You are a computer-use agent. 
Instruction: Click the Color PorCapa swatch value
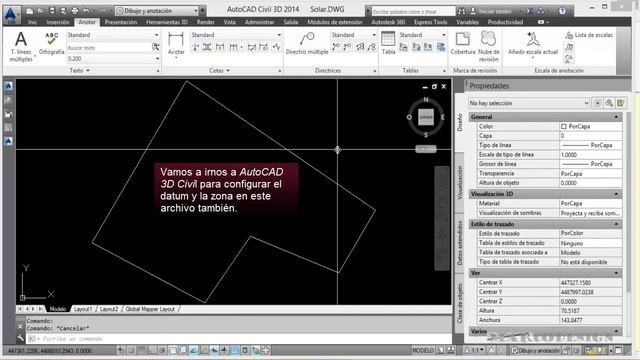tap(590, 127)
